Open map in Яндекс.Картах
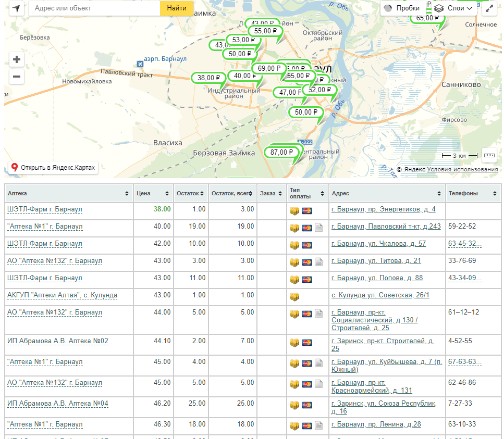This screenshot has width=504, height=439. coord(53,168)
